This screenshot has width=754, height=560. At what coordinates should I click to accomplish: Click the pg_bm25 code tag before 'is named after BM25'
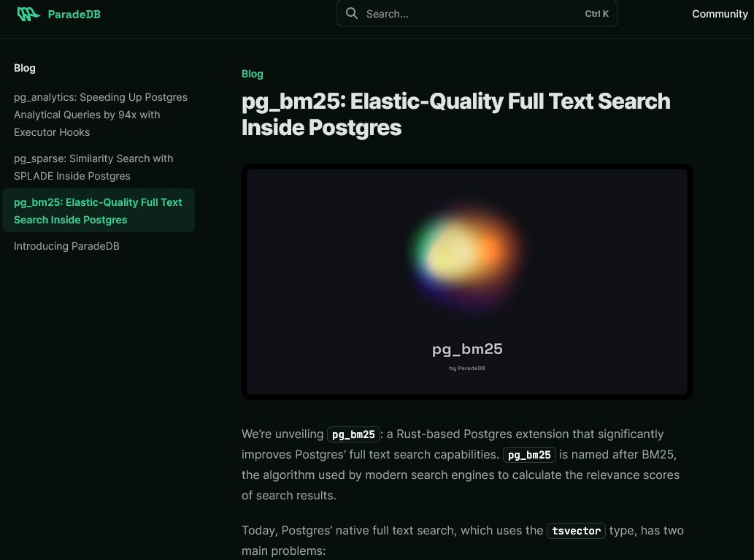pos(529,455)
